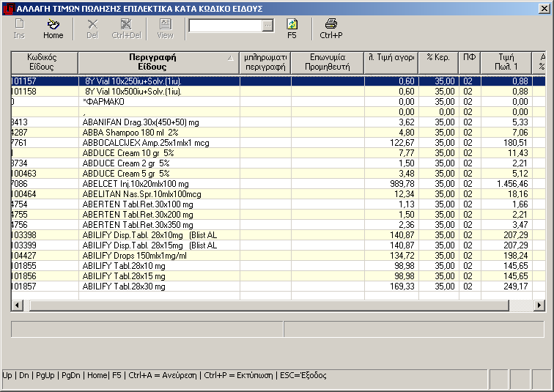Select ABELITAN Nas.Spr.10mlx100mcg row
Image resolution: width=554 pixels, height=392 pixels.
click(278, 194)
